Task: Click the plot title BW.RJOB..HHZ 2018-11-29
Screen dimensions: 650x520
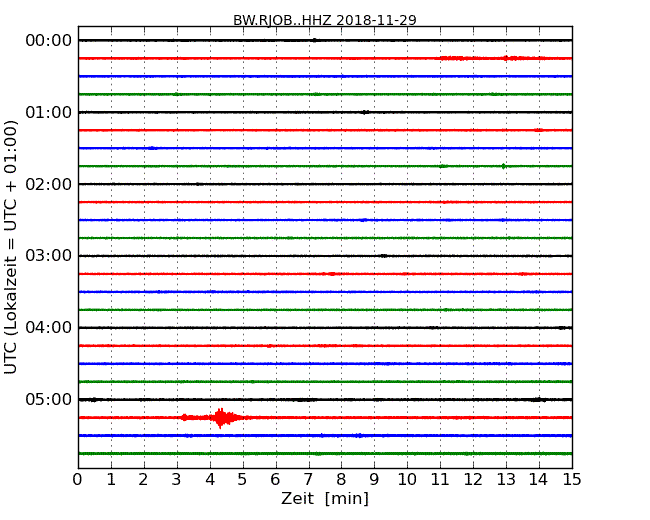Action: (325, 20)
